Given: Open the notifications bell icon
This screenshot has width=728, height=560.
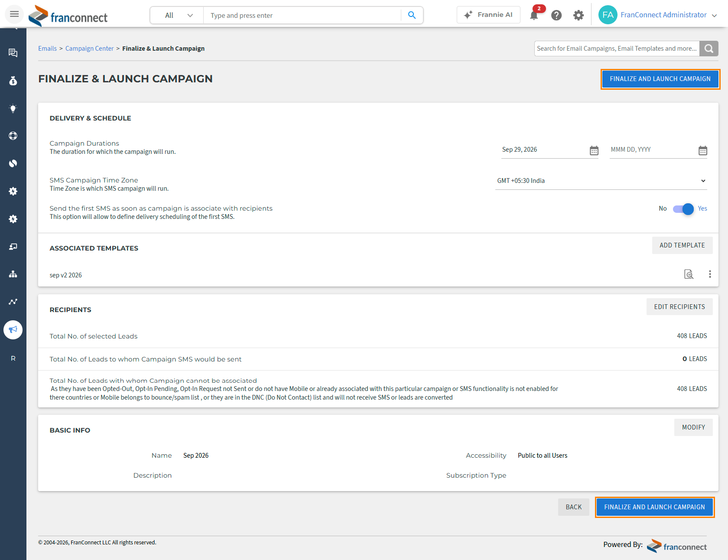Looking at the screenshot, I should point(534,15).
